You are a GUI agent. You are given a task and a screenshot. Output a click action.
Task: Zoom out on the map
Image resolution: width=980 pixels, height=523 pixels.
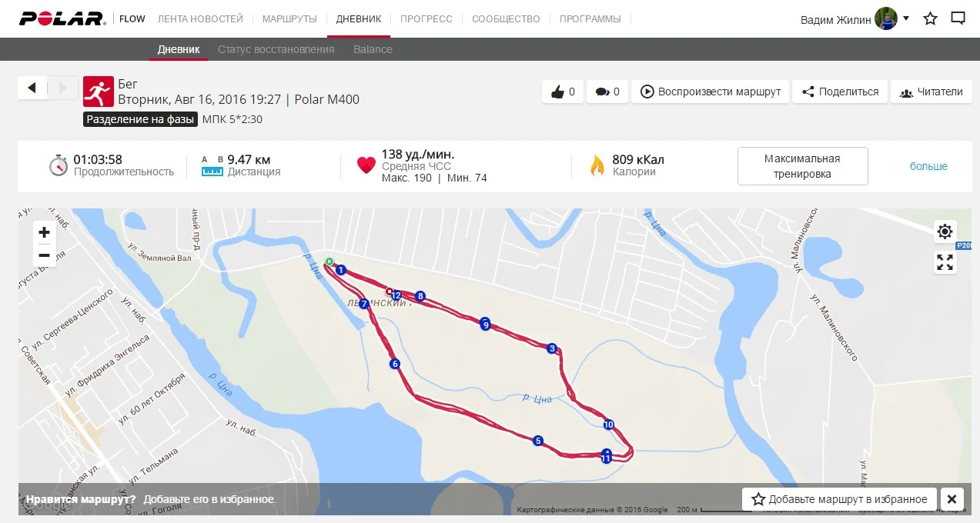click(45, 255)
